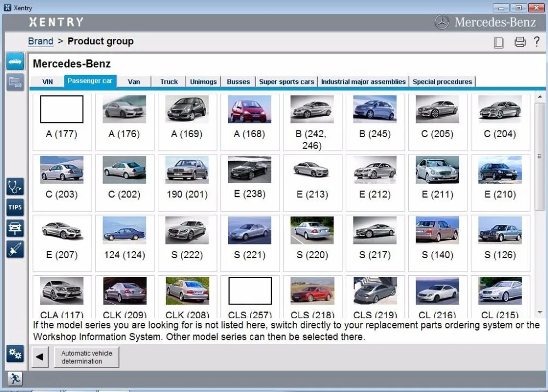The height and width of the screenshot is (392, 548).
Task: Select the red CLS (218) thumbnail
Action: (312, 291)
